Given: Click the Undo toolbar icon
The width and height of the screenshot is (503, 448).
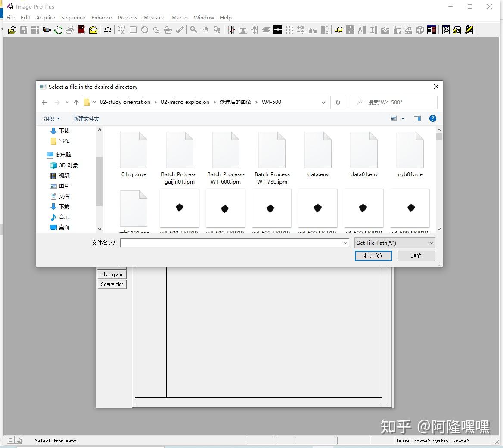Looking at the screenshot, I should click(x=107, y=30).
